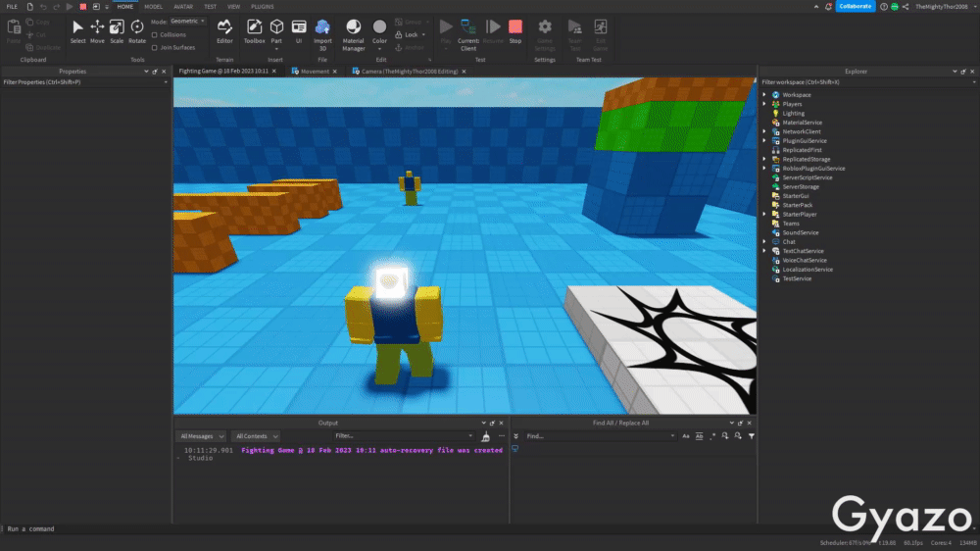Switch to the TEST ribbon tab
The width and height of the screenshot is (980, 551).
pos(210,6)
